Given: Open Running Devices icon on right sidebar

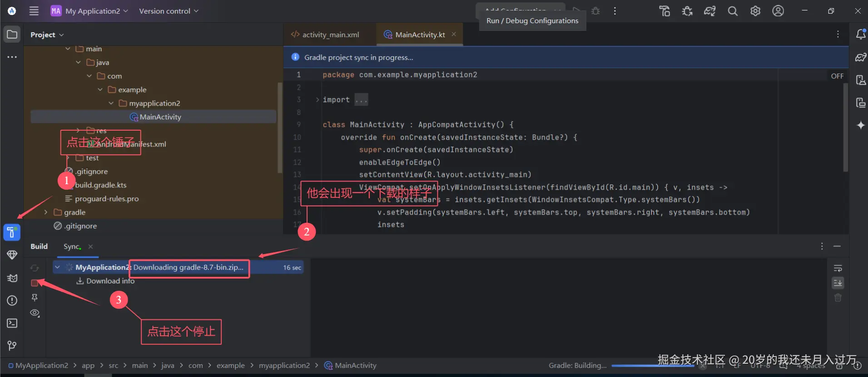Looking at the screenshot, I should click(x=861, y=103).
